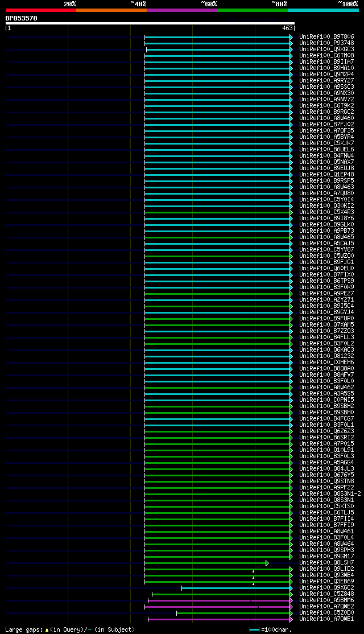The height and width of the screenshot is (634, 364).
Task: Click the UniRef100_A2Y271 label
Action: pos(326,299)
